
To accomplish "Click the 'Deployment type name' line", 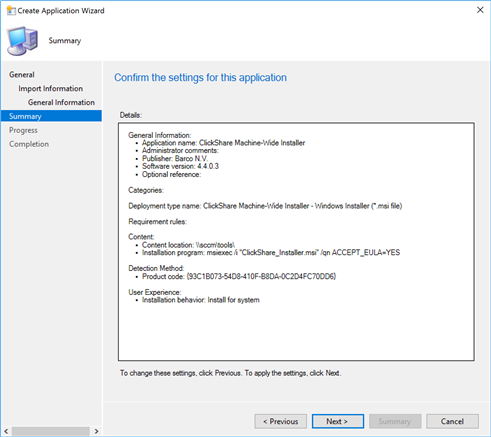I will 265,206.
